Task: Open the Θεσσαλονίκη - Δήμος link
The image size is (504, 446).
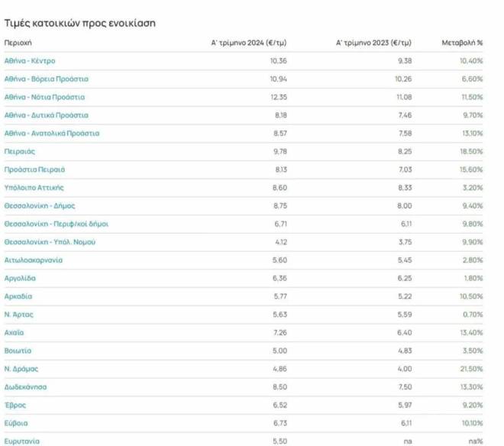Action: coord(40,205)
